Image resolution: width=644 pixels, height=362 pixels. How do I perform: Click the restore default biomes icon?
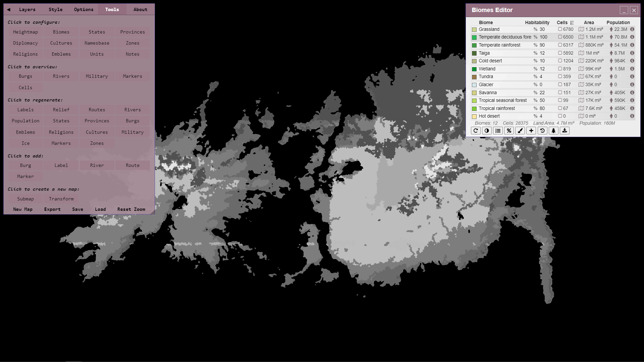coord(542,131)
